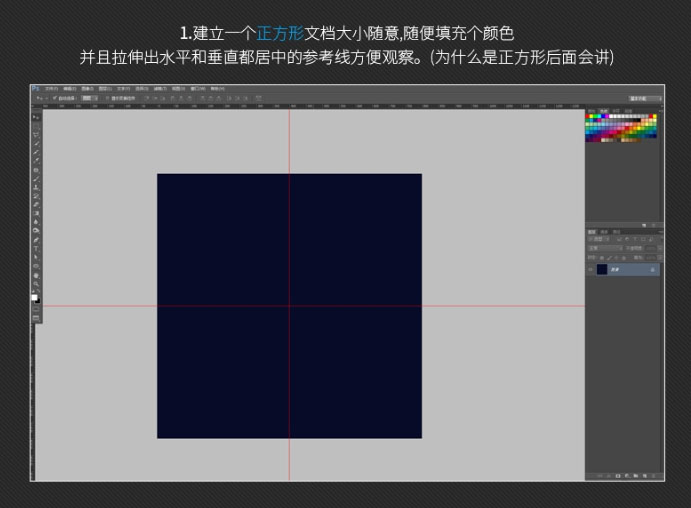Open the Window menu
This screenshot has height=508, width=691.
[x=196, y=89]
